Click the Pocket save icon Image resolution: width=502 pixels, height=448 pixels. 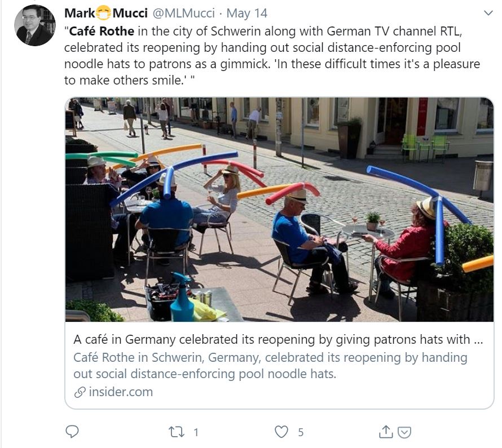click(x=404, y=432)
